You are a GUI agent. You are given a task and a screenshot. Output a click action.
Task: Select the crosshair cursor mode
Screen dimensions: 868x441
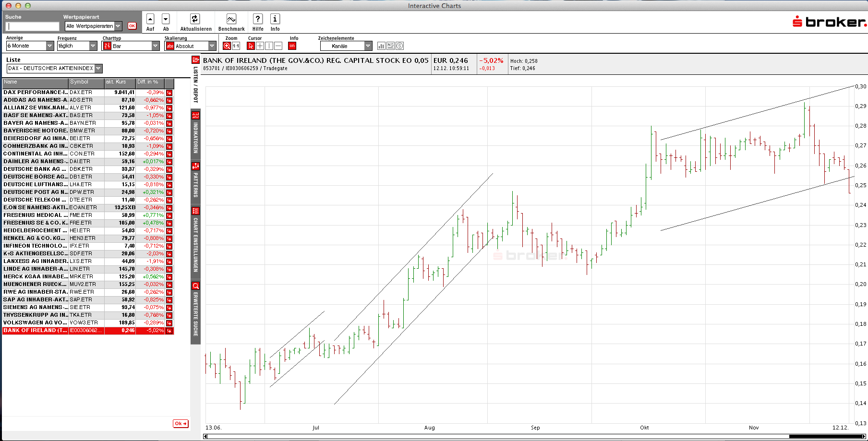coord(260,46)
